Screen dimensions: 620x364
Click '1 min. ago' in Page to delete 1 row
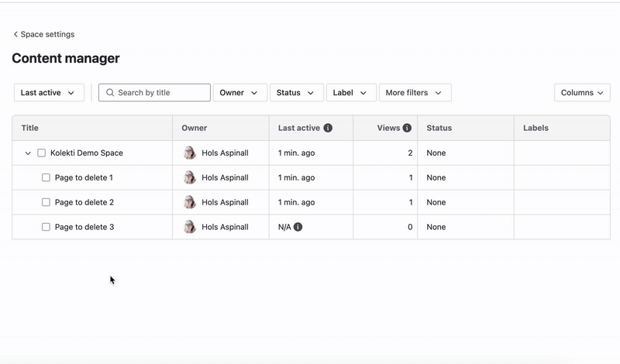pyautogui.click(x=296, y=177)
